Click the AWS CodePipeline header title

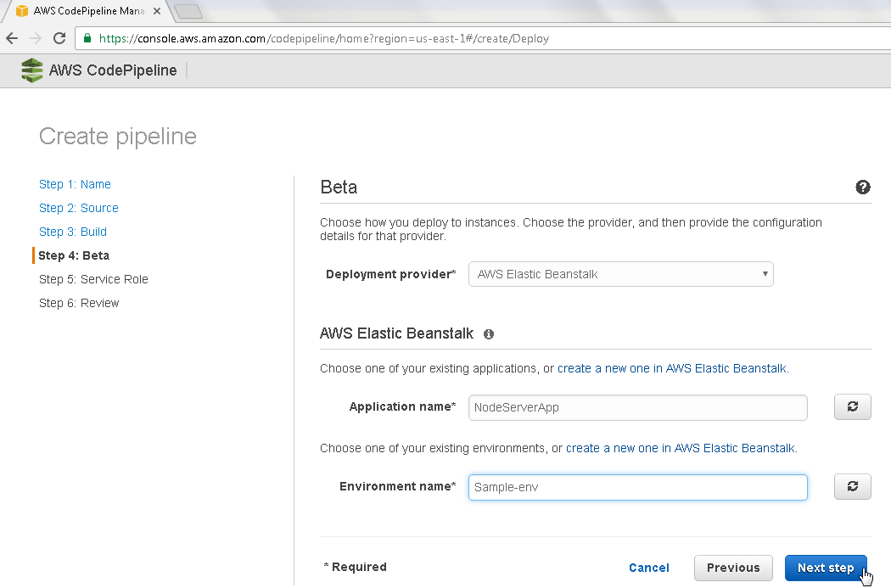[x=113, y=70]
